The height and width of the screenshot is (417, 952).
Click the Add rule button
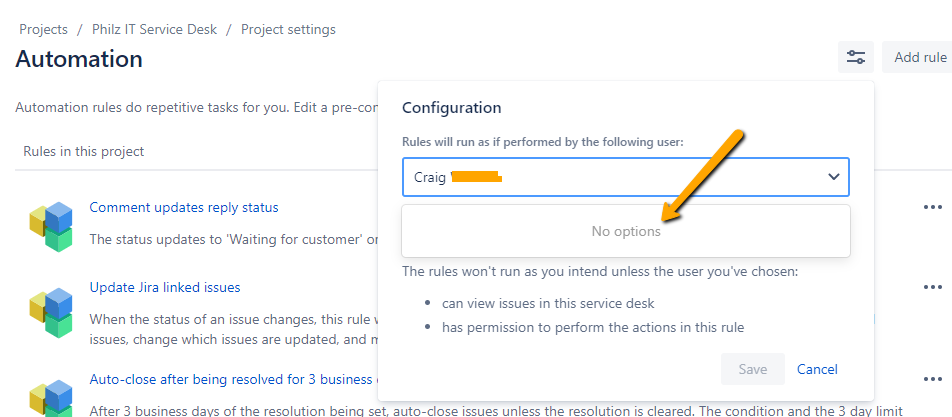(x=918, y=57)
